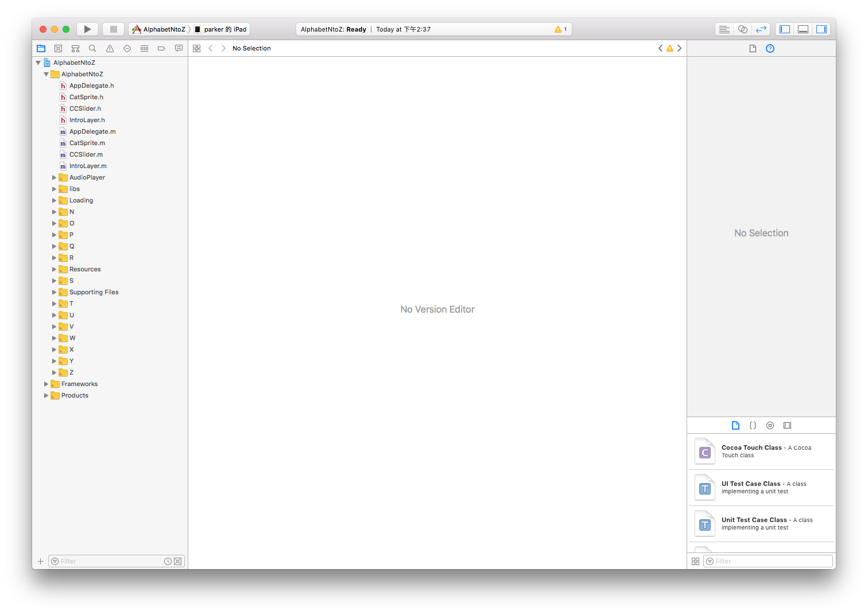Click the yellow warning indicator in status bar
This screenshot has width=868, height=615.
(x=560, y=29)
